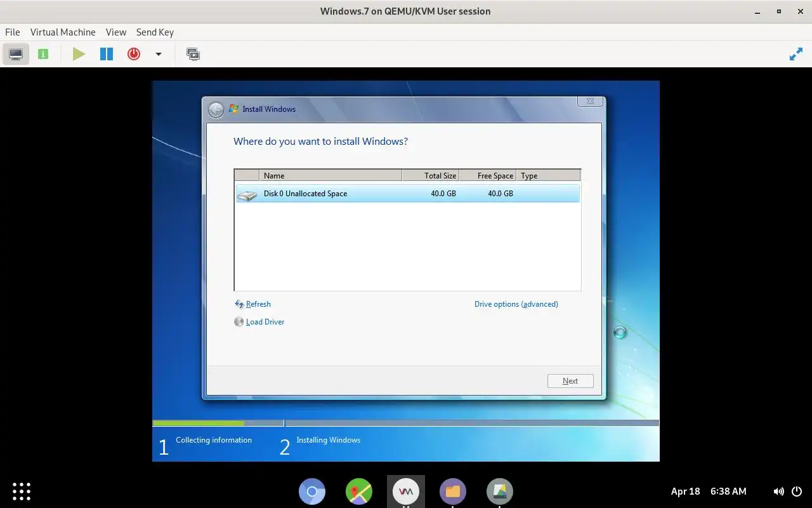The width and height of the screenshot is (812, 508).
Task: Open the volume control
Action: pyautogui.click(x=778, y=491)
